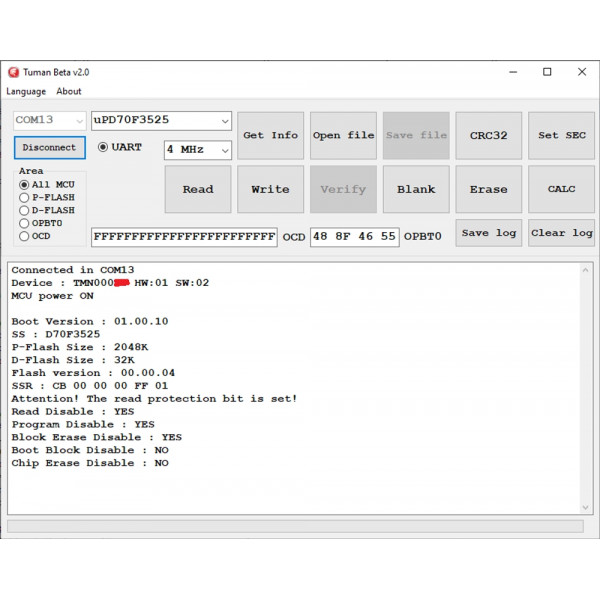The height and width of the screenshot is (600, 600).
Task: Click the Read button
Action: [x=198, y=189]
